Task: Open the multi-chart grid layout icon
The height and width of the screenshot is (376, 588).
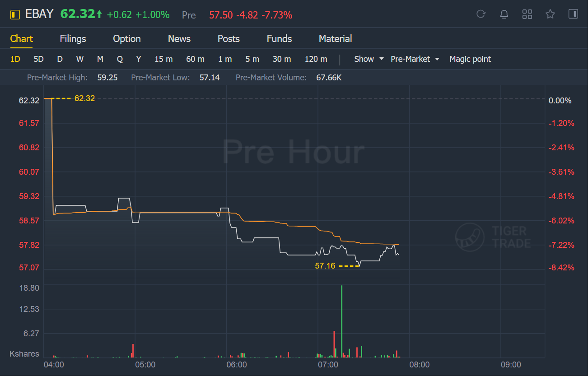Action: click(x=527, y=14)
